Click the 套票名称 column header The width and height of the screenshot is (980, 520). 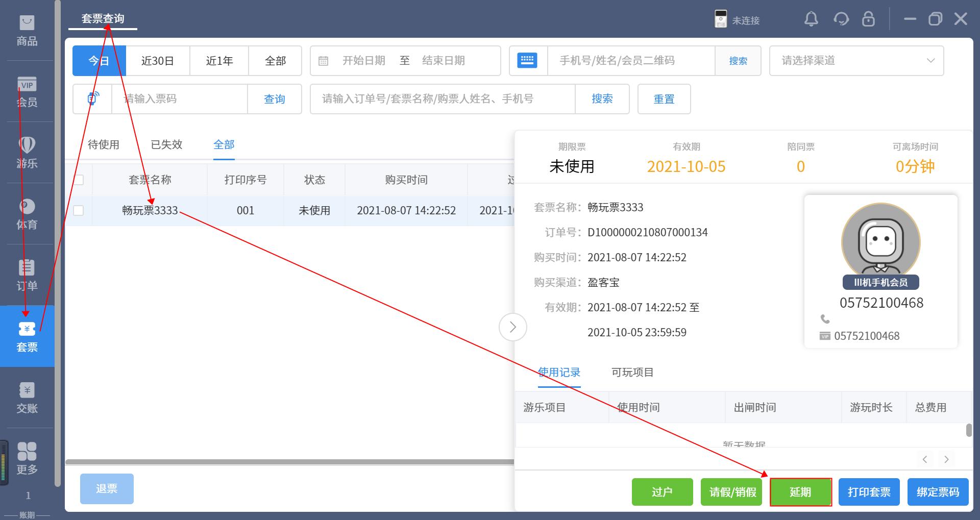(150, 180)
